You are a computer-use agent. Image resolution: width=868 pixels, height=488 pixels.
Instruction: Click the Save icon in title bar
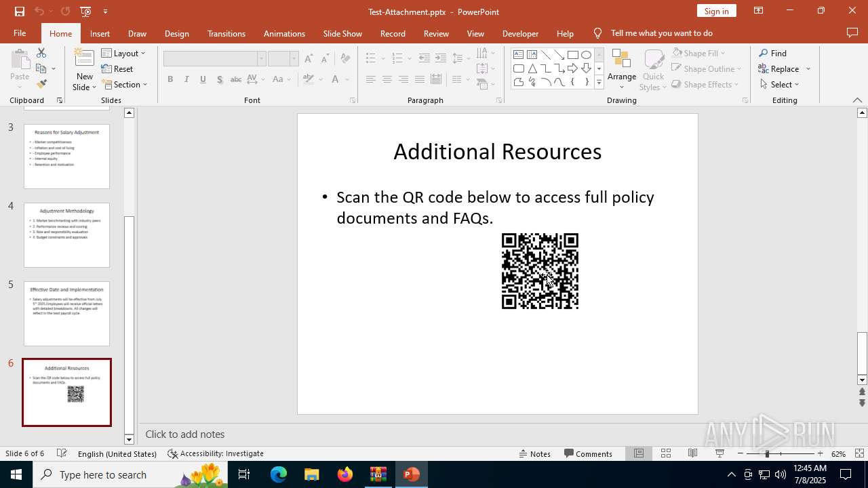tap(19, 12)
